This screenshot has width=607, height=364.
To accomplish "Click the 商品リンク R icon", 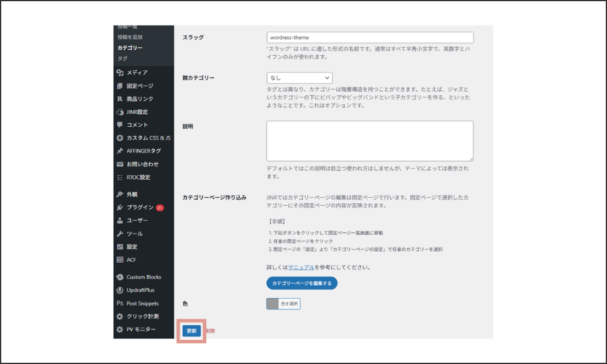I will point(120,99).
